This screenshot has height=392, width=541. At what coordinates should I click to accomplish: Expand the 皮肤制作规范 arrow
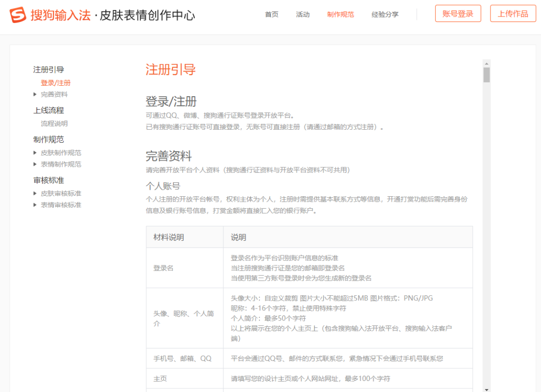35,152
